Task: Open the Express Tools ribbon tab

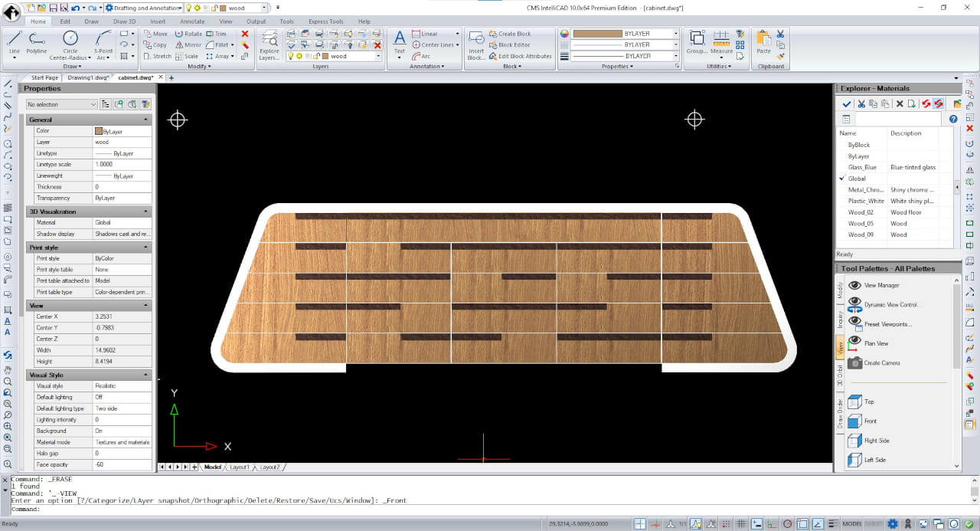Action: [326, 21]
